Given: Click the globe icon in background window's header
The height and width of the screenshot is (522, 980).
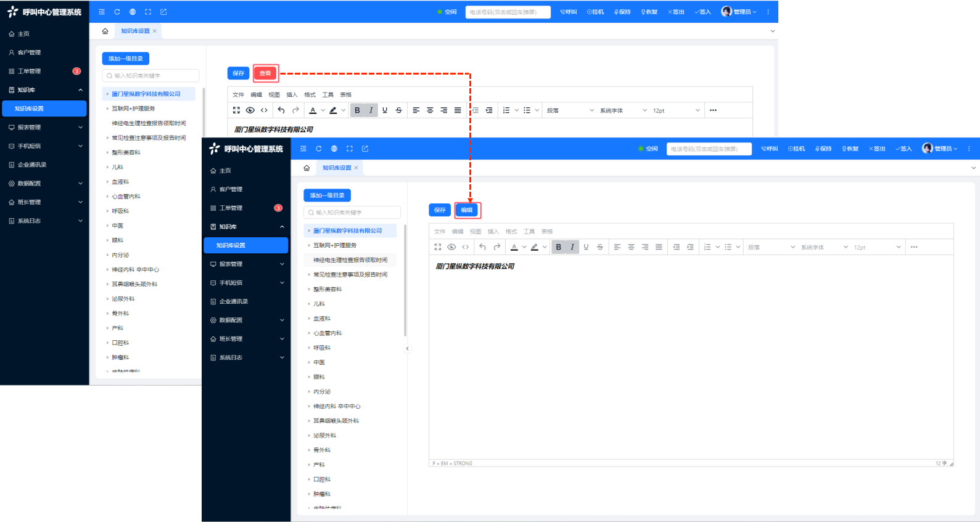Looking at the screenshot, I should [x=133, y=12].
